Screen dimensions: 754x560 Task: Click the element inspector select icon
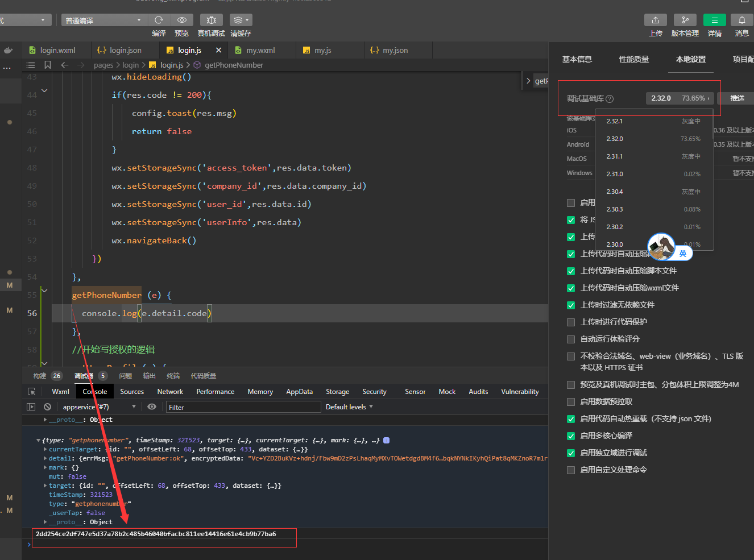(32, 392)
